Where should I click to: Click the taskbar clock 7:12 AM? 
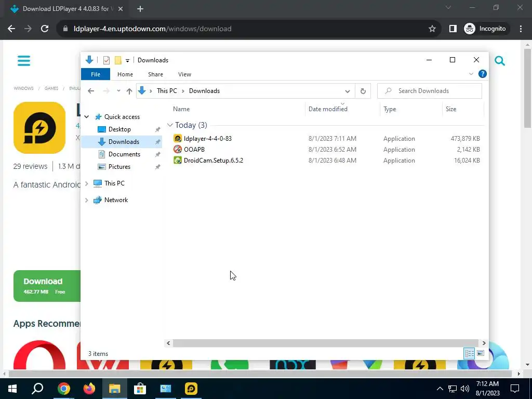(x=487, y=384)
